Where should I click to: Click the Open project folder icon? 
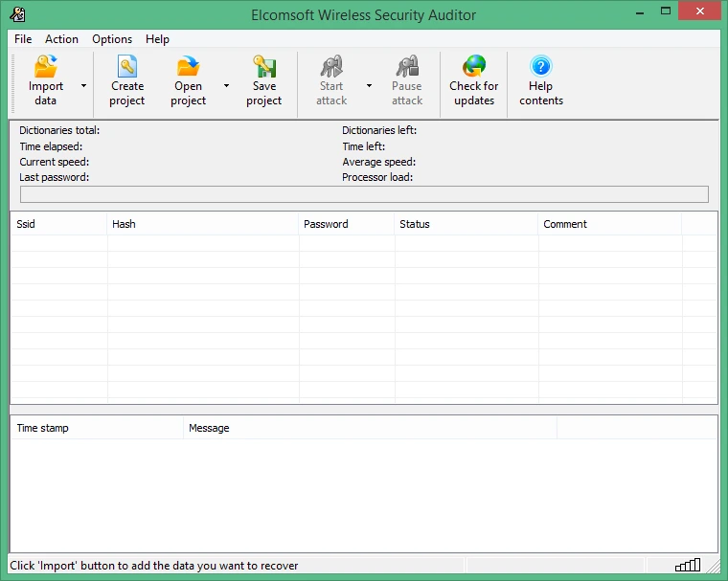[188, 66]
